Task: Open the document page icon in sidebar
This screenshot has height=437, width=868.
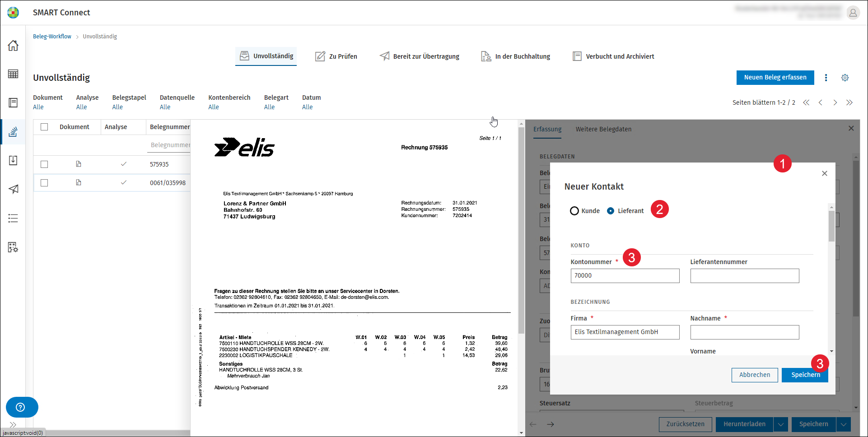Action: pyautogui.click(x=13, y=102)
